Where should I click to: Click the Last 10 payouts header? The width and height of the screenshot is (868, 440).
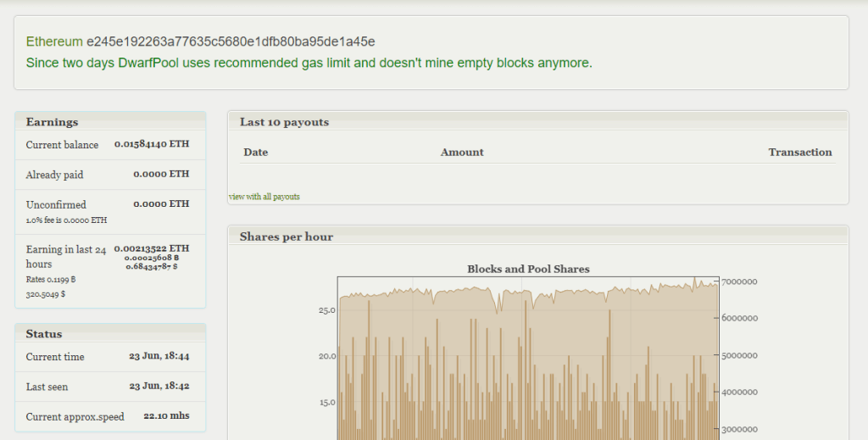(x=284, y=122)
